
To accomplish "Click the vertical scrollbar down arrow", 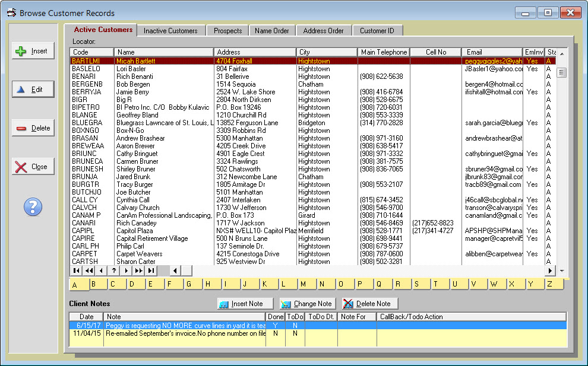I will [562, 270].
